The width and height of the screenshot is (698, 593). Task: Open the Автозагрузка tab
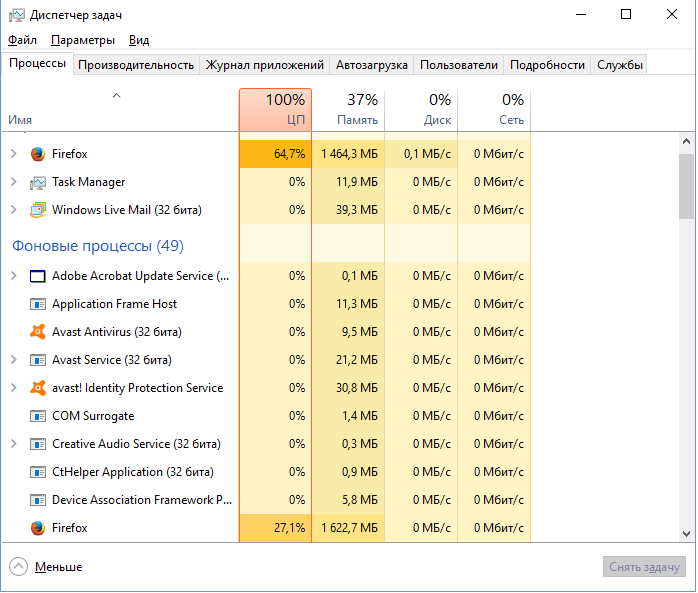pos(372,65)
